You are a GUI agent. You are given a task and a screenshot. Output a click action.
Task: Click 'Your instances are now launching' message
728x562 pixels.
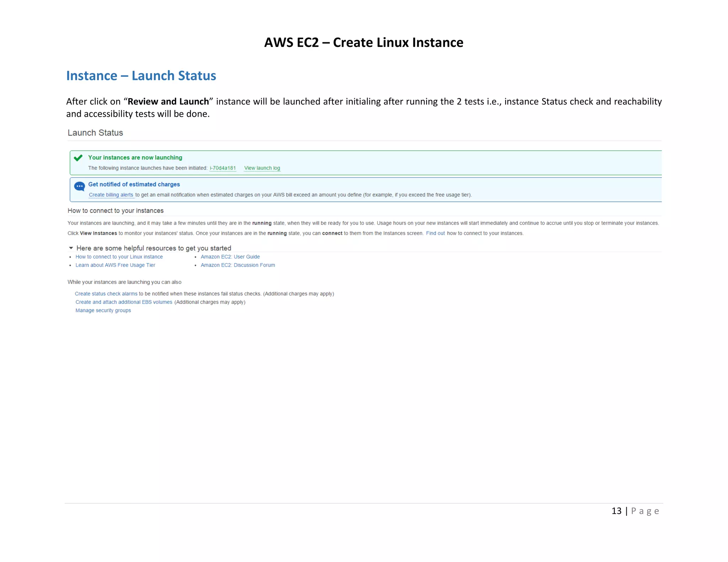pos(135,157)
